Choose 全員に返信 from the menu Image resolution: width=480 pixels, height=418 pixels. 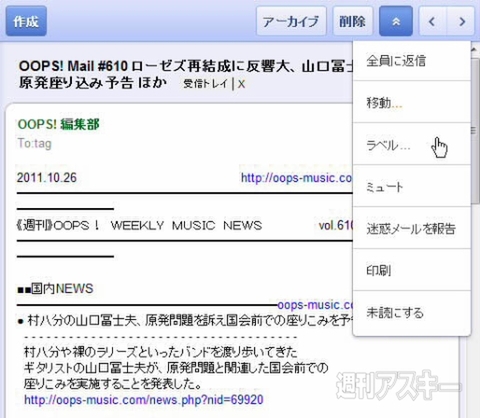point(411,61)
